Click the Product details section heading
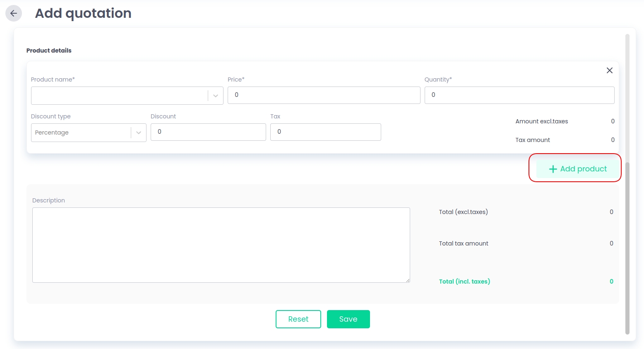The width and height of the screenshot is (644, 349). click(x=49, y=51)
